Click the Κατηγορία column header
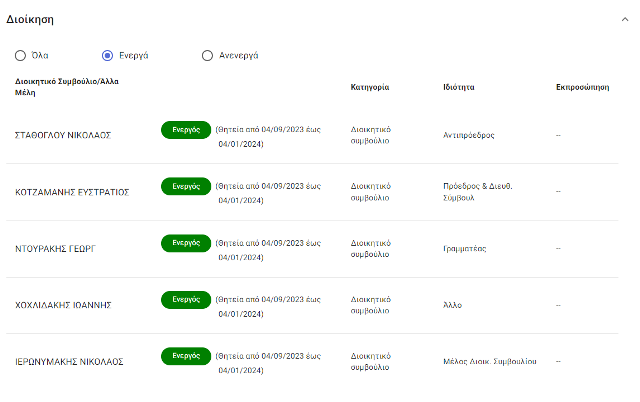This screenshot has width=640, height=402. [370, 87]
